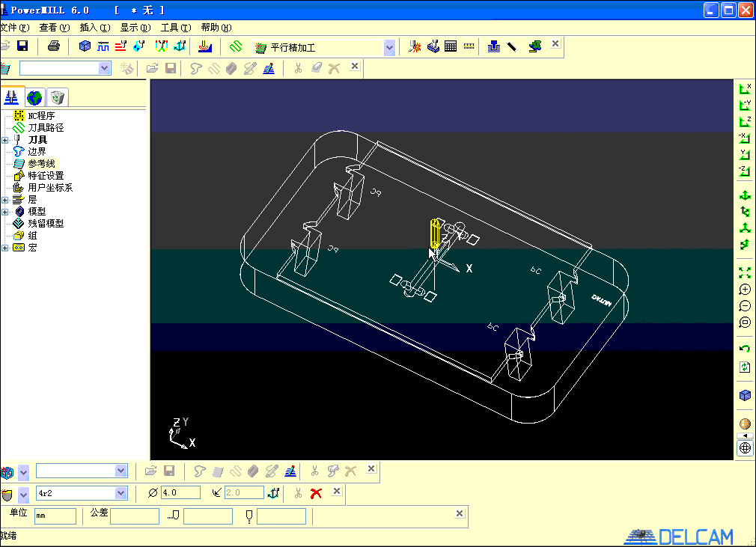
Task: Click the blue shaded cube view icon
Action: [x=745, y=396]
